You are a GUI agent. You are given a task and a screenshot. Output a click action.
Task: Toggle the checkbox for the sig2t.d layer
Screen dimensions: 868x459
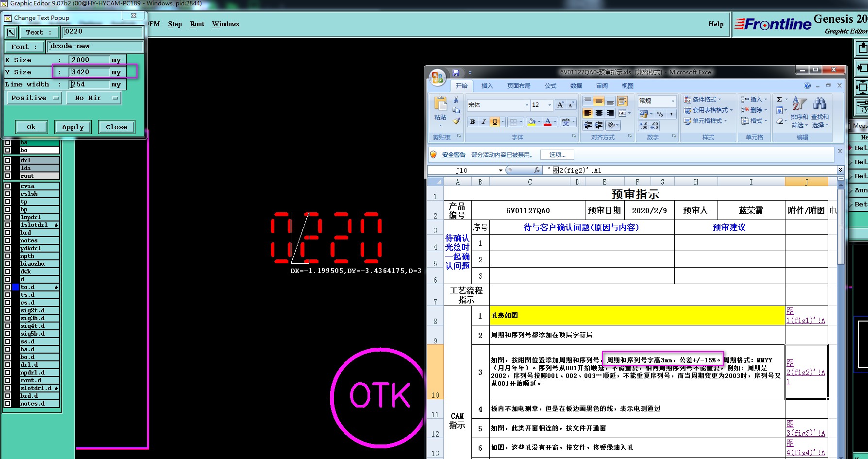click(x=8, y=310)
